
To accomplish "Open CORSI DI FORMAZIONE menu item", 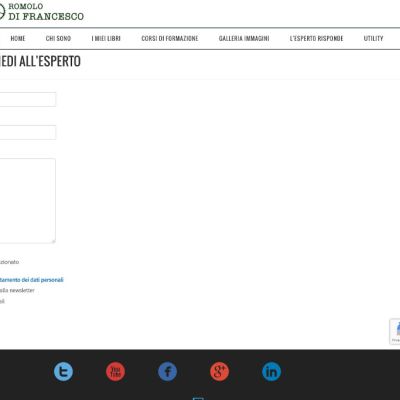I will (x=170, y=38).
